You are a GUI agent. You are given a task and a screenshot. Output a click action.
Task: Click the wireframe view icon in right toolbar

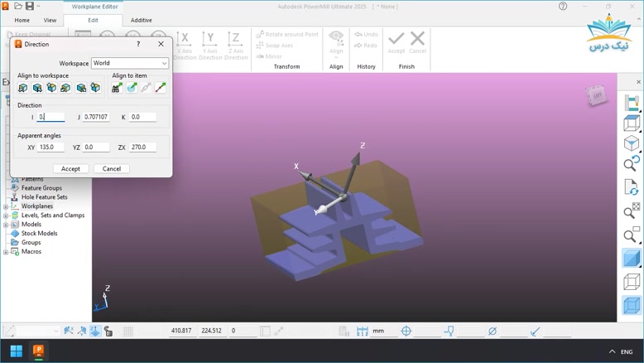(632, 283)
